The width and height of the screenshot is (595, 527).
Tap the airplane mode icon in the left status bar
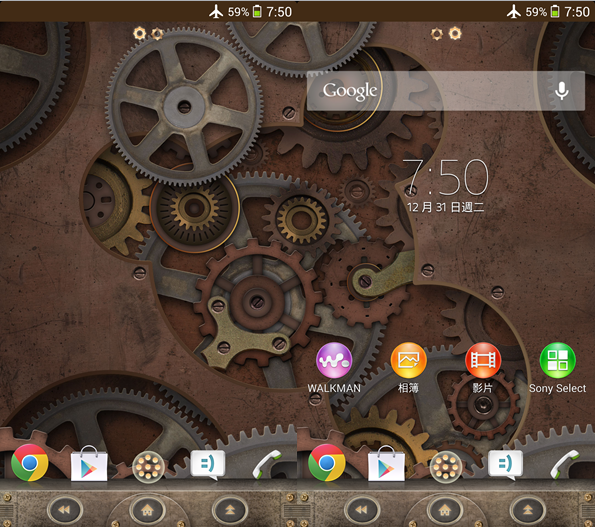coord(216,12)
